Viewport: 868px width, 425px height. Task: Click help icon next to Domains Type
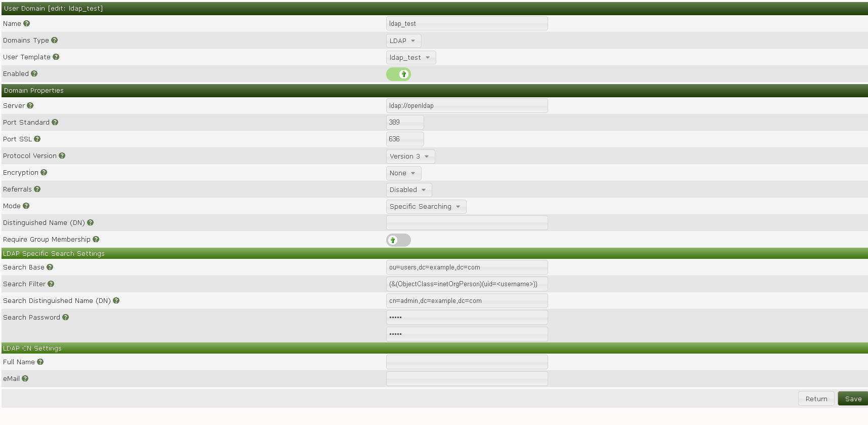point(55,40)
